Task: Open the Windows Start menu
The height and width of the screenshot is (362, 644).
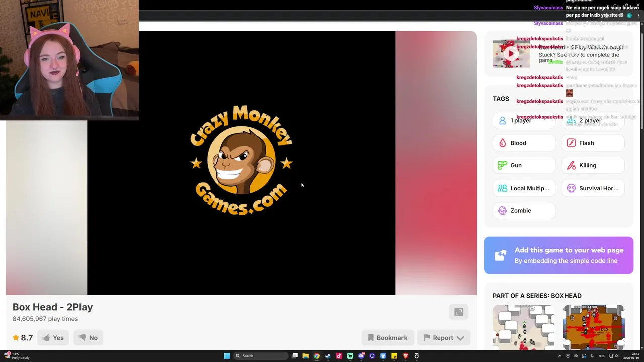Action: coord(227,356)
